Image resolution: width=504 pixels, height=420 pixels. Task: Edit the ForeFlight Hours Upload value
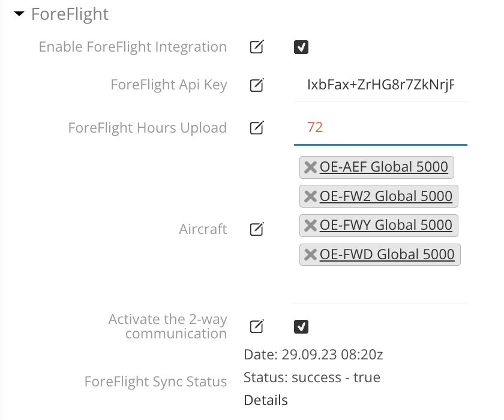(257, 127)
